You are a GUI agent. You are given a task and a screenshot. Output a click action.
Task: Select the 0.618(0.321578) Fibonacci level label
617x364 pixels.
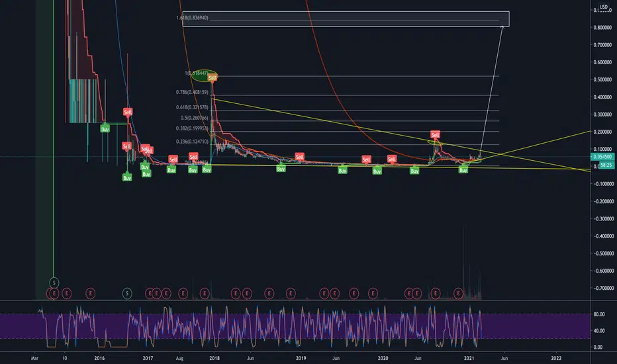tap(192, 107)
